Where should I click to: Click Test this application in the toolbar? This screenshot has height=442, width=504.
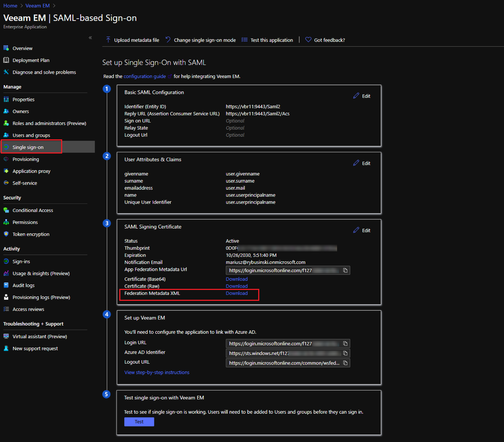[267, 40]
